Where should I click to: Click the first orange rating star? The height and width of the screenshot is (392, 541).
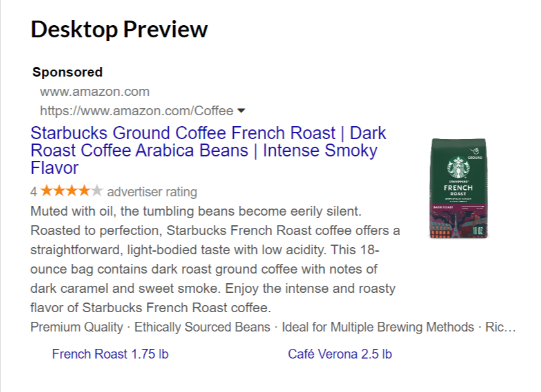pyautogui.click(x=46, y=191)
